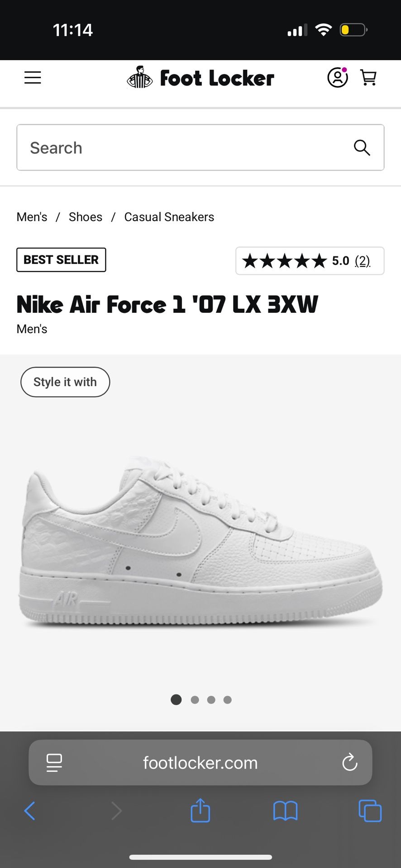The width and height of the screenshot is (401, 868).
Task: Tap the Foot Locker logo
Action: [x=200, y=78]
